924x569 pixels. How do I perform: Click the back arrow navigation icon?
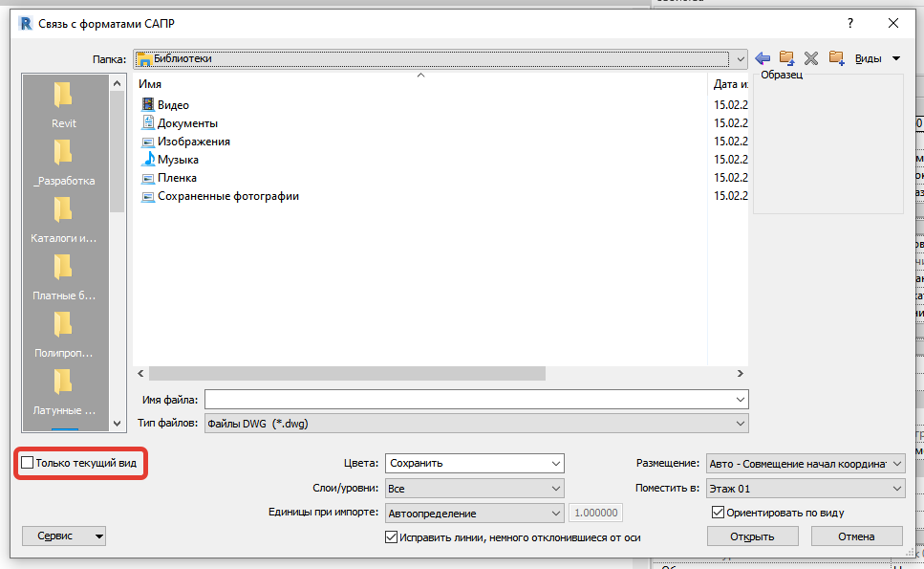click(x=763, y=58)
